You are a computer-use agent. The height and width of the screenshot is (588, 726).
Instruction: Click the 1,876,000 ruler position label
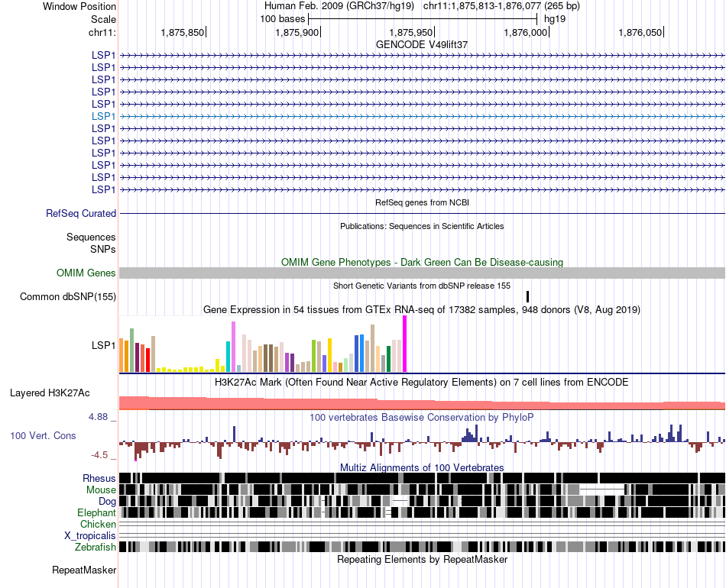point(526,32)
